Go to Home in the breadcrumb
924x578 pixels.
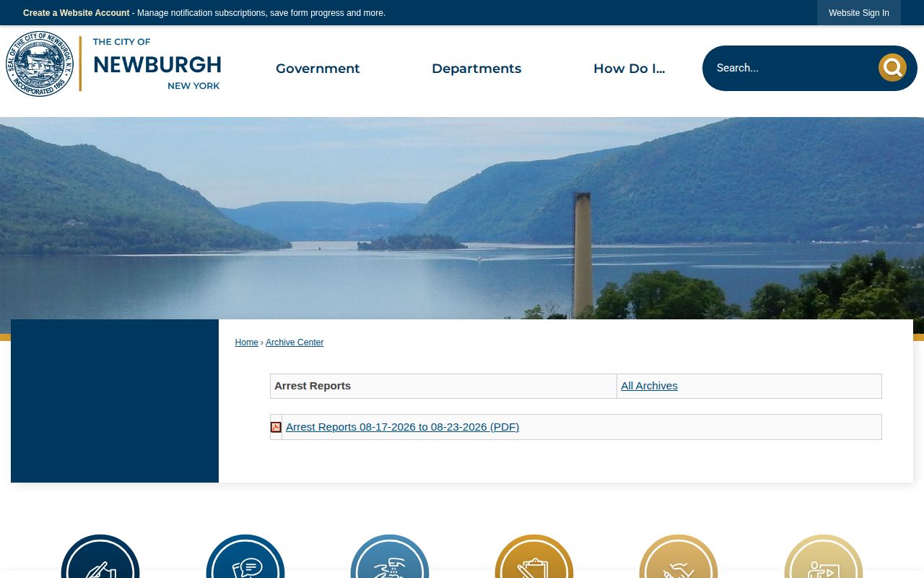(246, 342)
